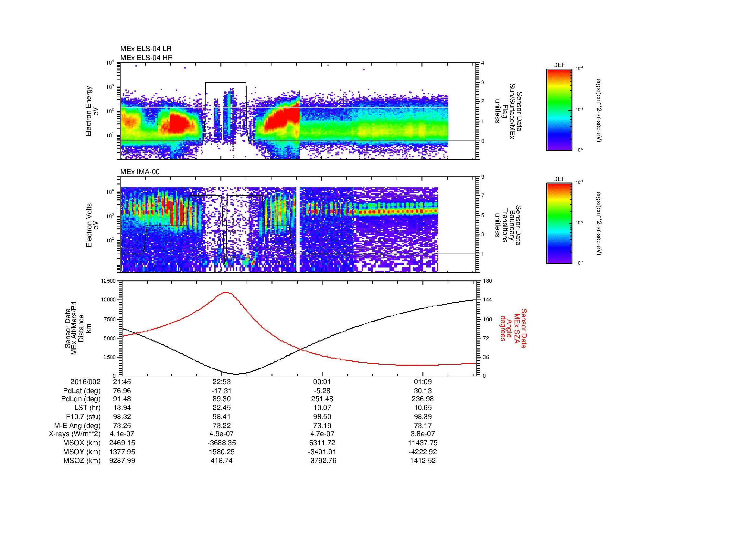Click the PdLon value 89.30
Viewport: 756px width, 534px height.
[222, 399]
